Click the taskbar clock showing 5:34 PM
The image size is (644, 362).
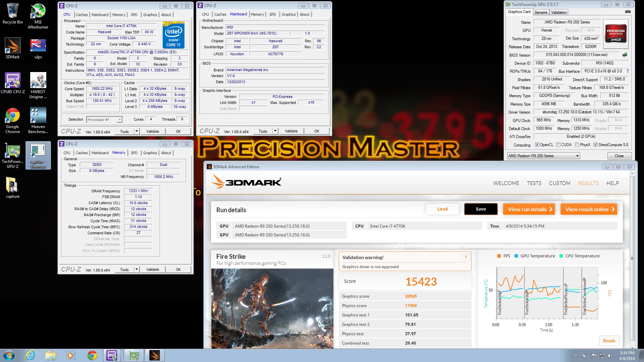(627, 356)
